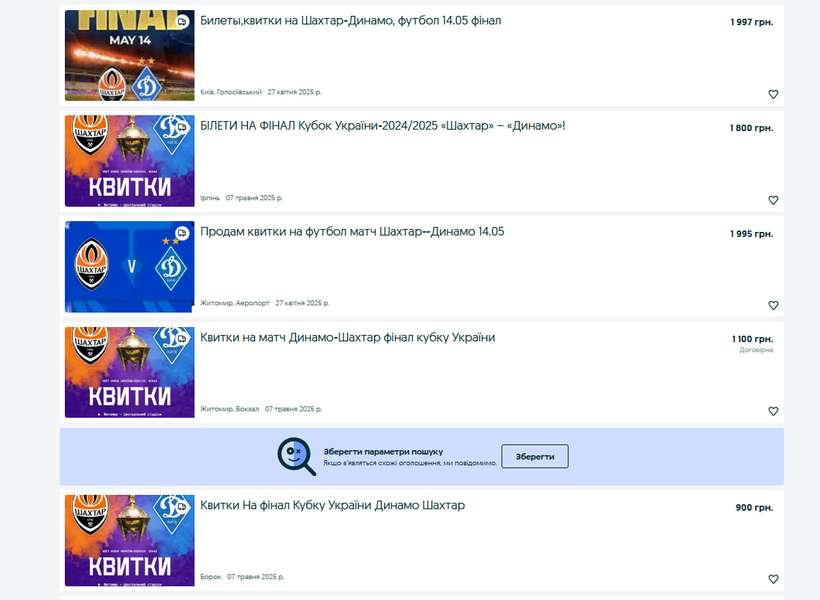Click location and date text Борок 07 травня

tap(242, 576)
